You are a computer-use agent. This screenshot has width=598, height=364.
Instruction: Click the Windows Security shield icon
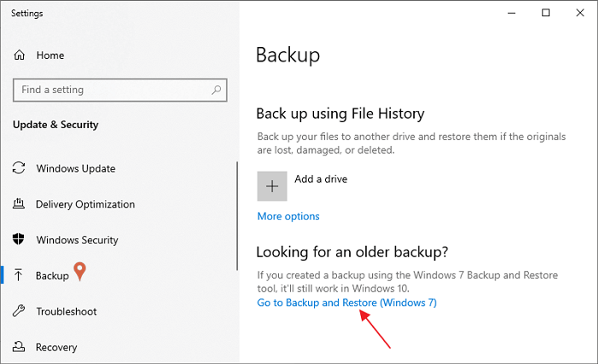(20, 240)
